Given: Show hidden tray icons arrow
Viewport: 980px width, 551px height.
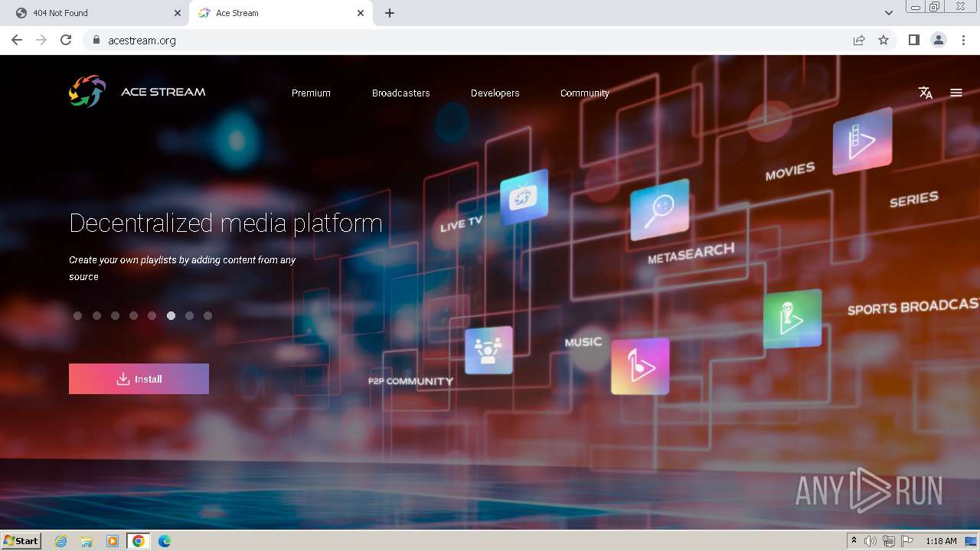Looking at the screenshot, I should [x=854, y=541].
